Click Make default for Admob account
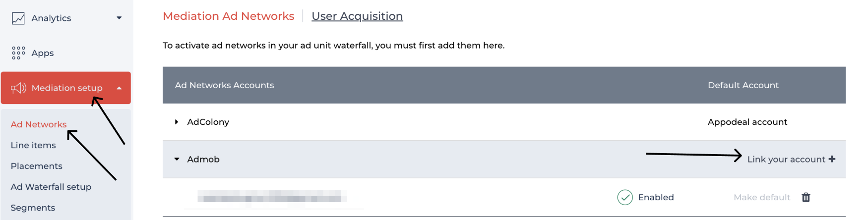Image resolution: width=868 pixels, height=220 pixels. [x=762, y=197]
